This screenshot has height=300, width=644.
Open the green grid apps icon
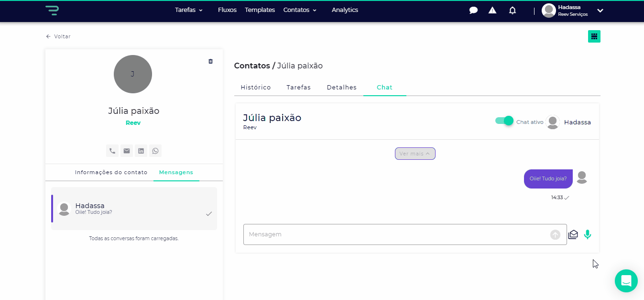tap(594, 36)
